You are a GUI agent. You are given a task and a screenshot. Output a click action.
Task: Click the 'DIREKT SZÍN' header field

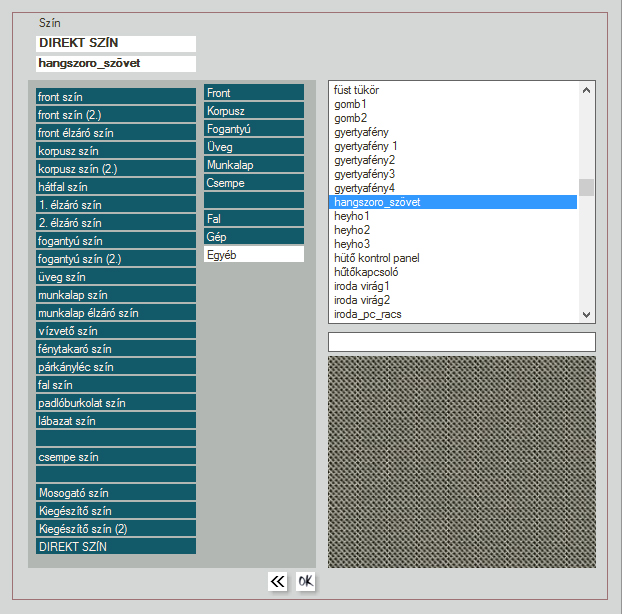116,44
